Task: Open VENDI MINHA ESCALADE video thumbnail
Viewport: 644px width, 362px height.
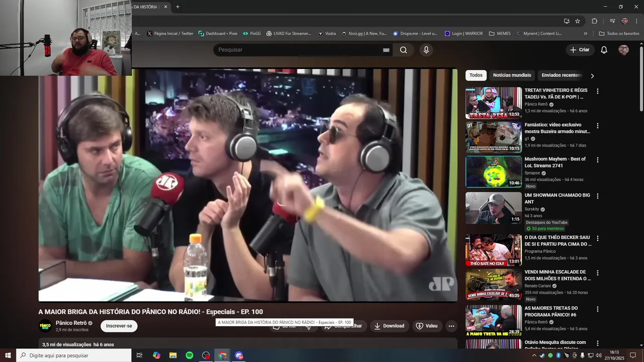Action: tap(494, 285)
